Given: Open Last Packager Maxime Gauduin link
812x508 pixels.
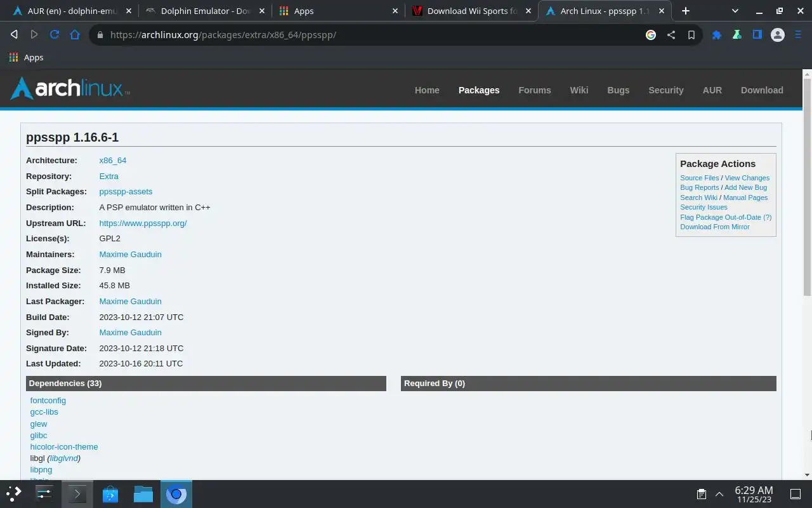Looking at the screenshot, I should (x=130, y=301).
